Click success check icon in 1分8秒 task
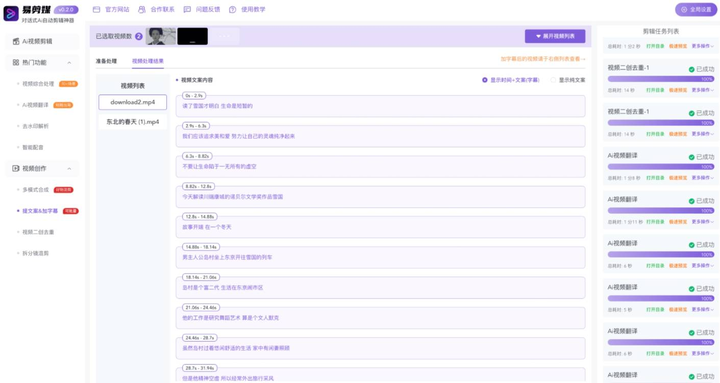720x383 pixels. point(692,157)
